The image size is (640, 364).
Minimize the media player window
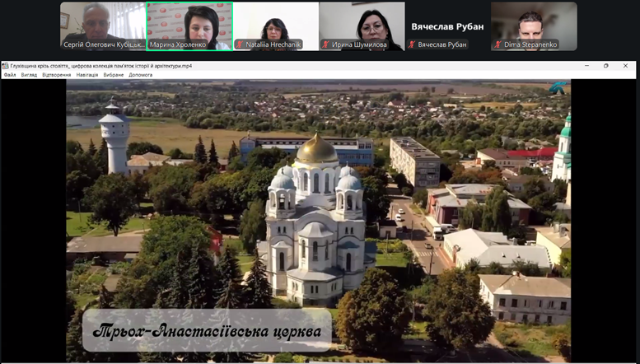tap(587, 66)
